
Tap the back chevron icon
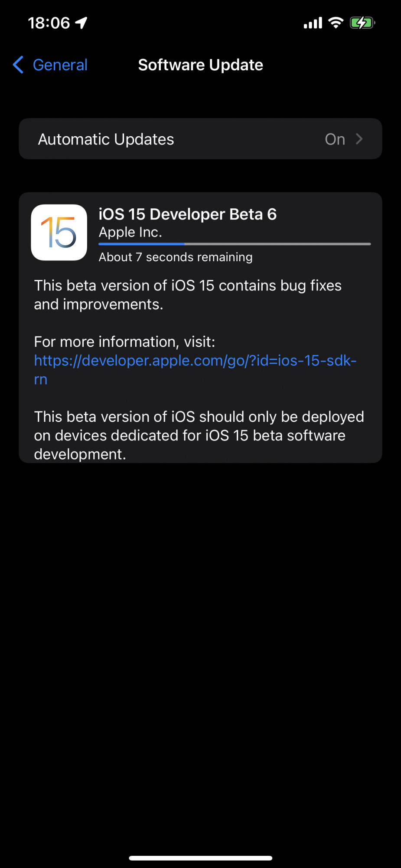pos(18,65)
